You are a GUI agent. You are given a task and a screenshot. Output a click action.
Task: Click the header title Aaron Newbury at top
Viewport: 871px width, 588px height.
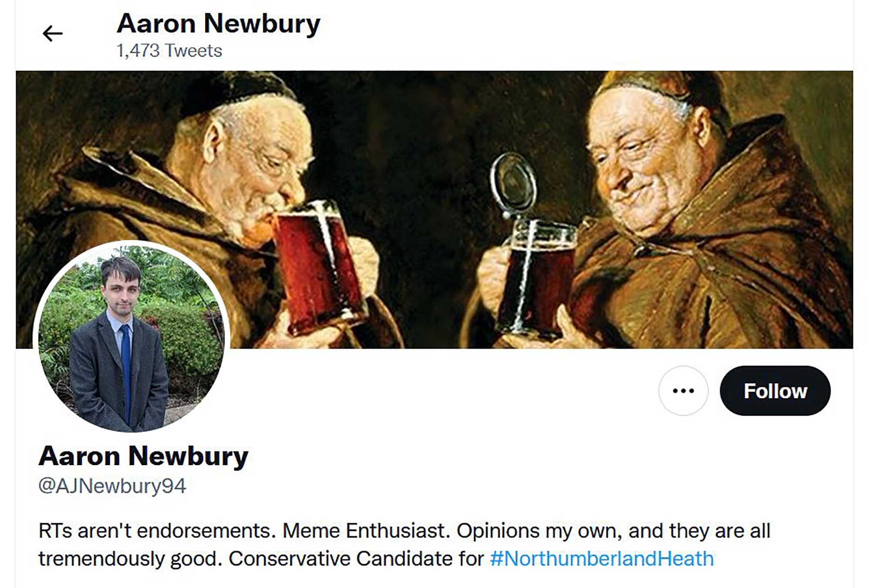coord(219,24)
